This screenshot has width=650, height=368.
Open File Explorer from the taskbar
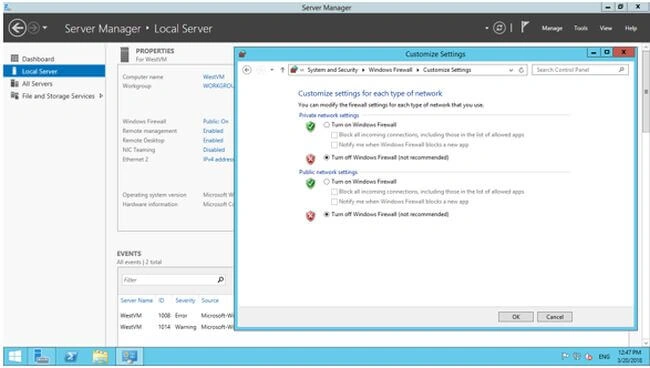pyautogui.click(x=100, y=356)
